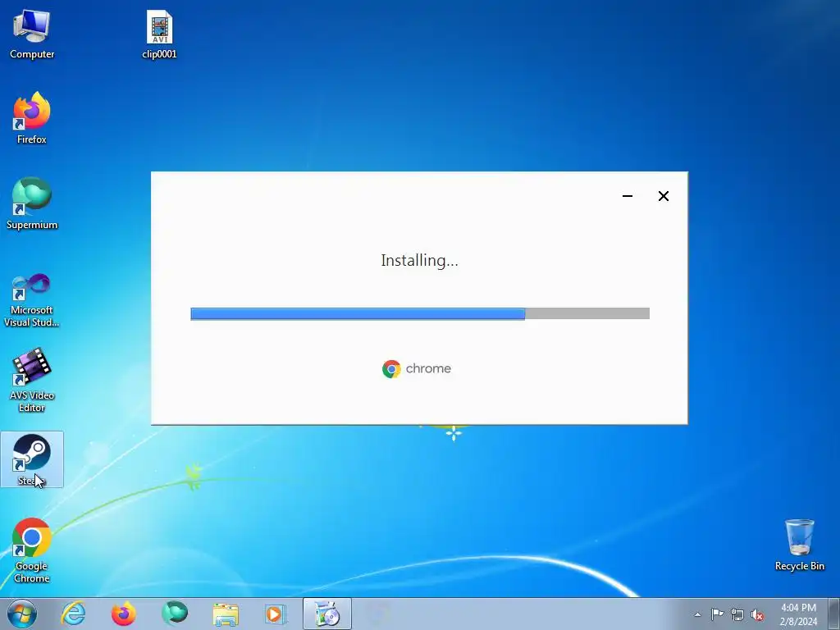Open the Windows Start menu
The image size is (840, 630).
pos(22,614)
